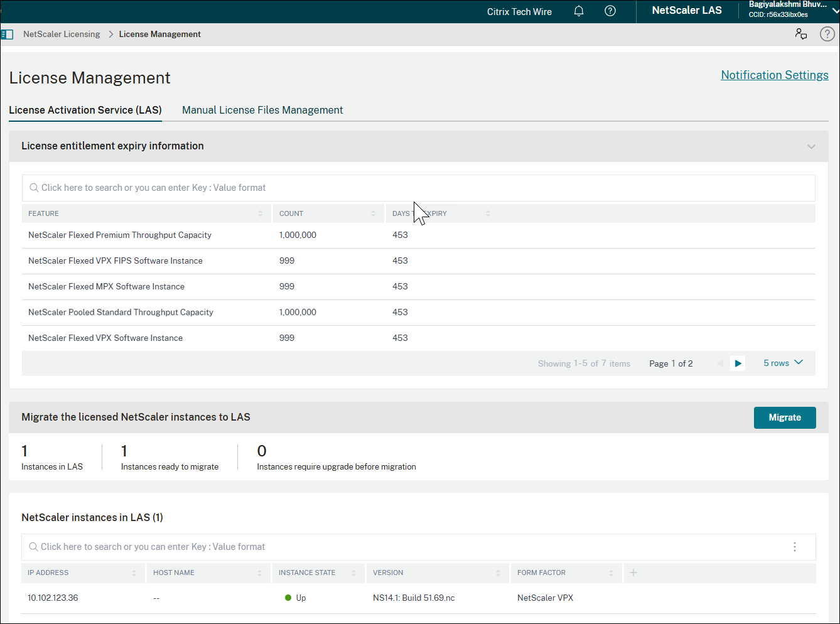Viewport: 840px width, 624px height.
Task: Open the help question mark in top bar
Action: click(610, 11)
